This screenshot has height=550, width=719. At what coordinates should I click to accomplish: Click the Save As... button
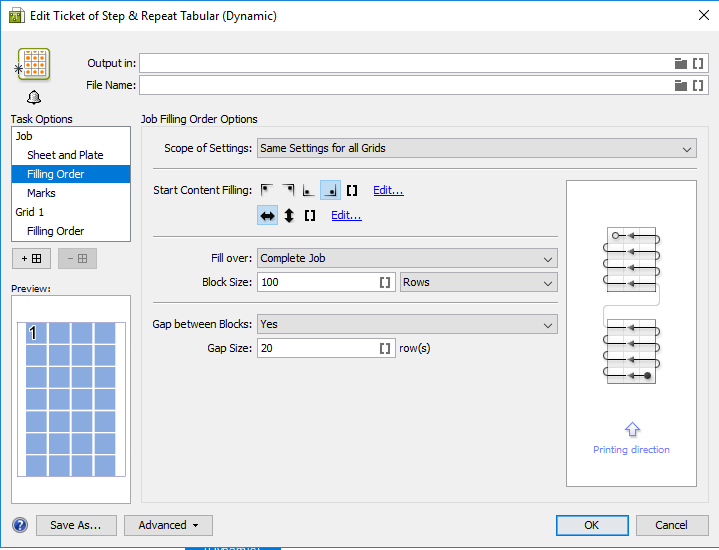[76, 525]
